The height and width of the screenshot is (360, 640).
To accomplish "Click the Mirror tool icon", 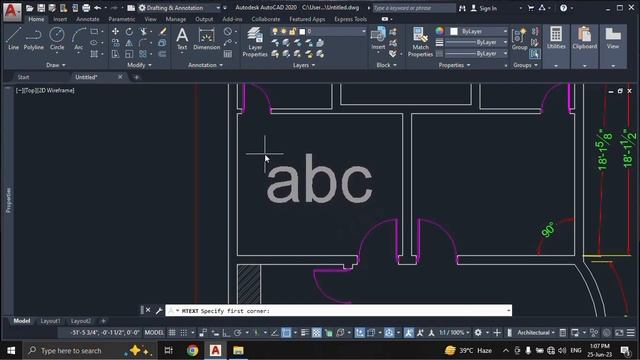I will [129, 42].
